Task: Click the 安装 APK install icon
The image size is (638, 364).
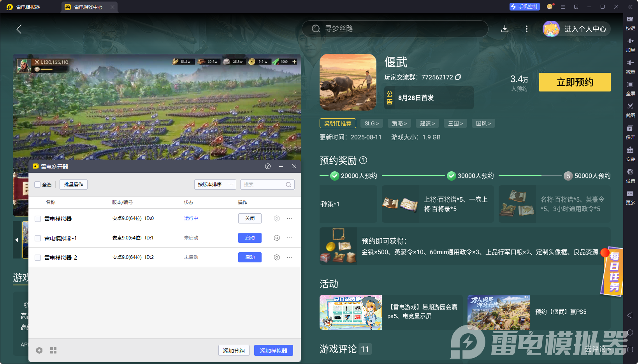Action: pyautogui.click(x=630, y=154)
